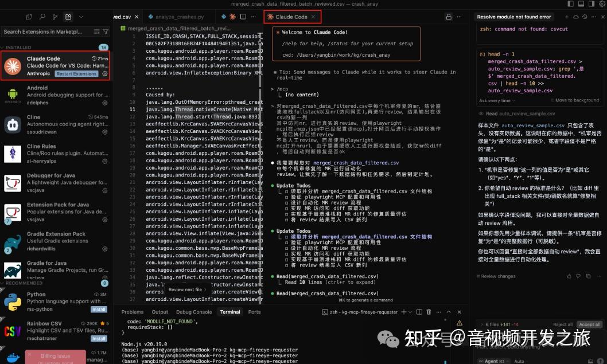The width and height of the screenshot is (607, 364).
Task: Open terminal more actions ellipsis icon
Action: 438,312
